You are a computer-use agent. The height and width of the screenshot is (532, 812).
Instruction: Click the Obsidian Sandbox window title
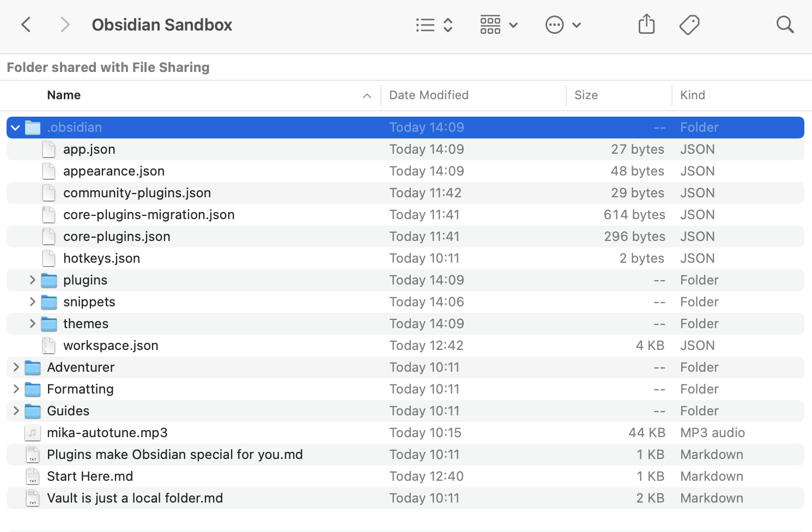coord(162,25)
